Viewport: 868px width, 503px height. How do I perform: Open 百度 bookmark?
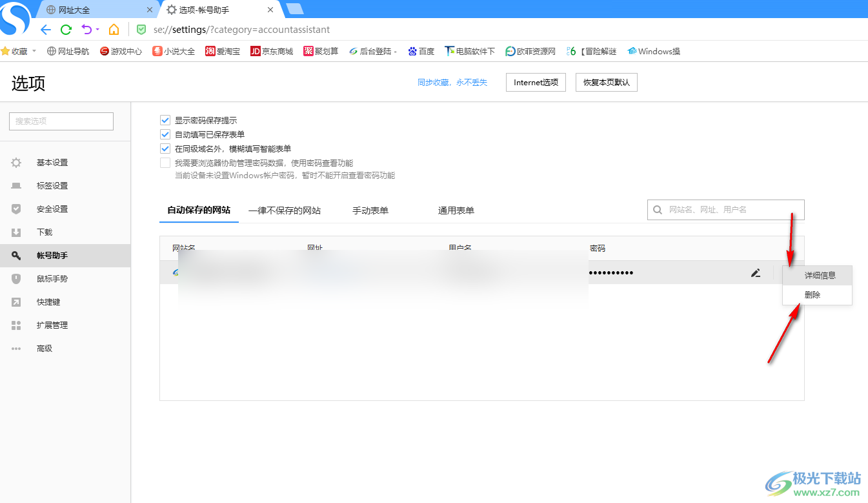click(x=421, y=51)
